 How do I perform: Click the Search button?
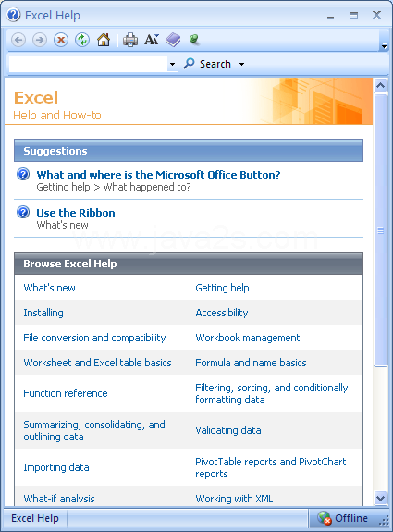pos(207,64)
